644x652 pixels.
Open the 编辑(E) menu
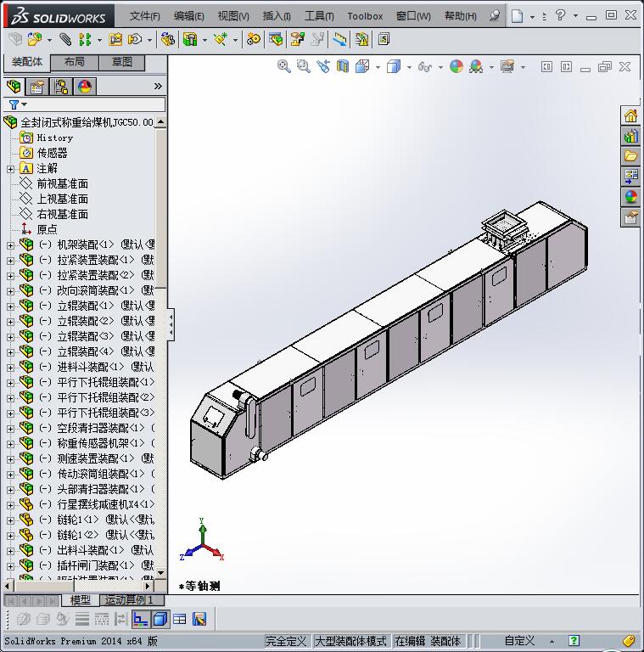(x=188, y=16)
